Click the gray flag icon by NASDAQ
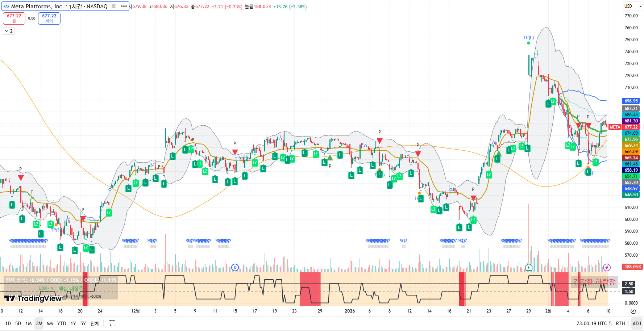The width and height of the screenshot is (644, 331). coord(114,6)
